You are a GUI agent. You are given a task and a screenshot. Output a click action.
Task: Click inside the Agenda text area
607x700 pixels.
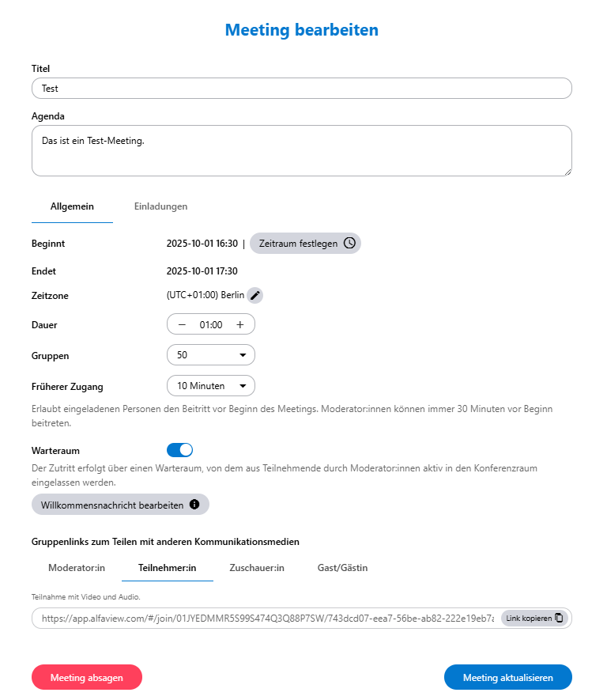301,150
